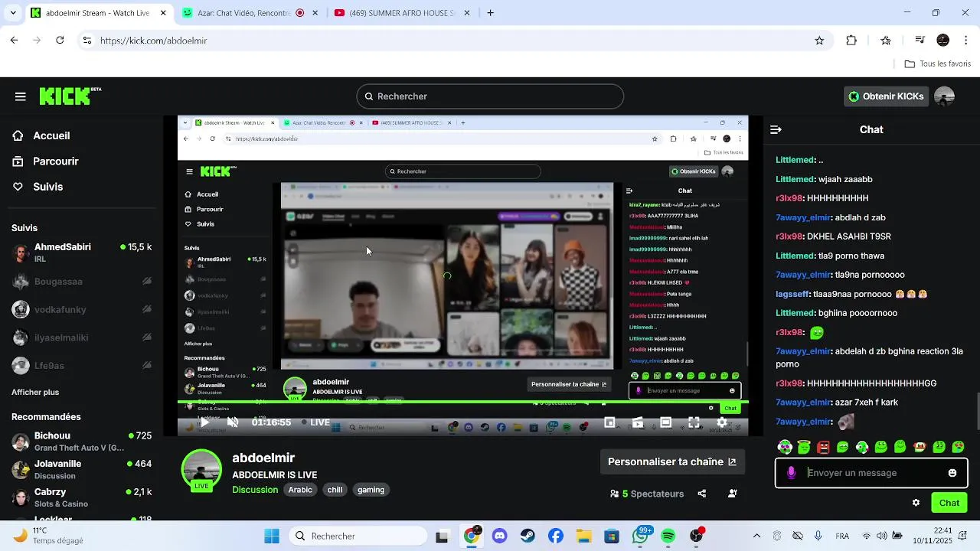Open the Tous les favoris folder
The image size is (980, 551).
point(938,64)
